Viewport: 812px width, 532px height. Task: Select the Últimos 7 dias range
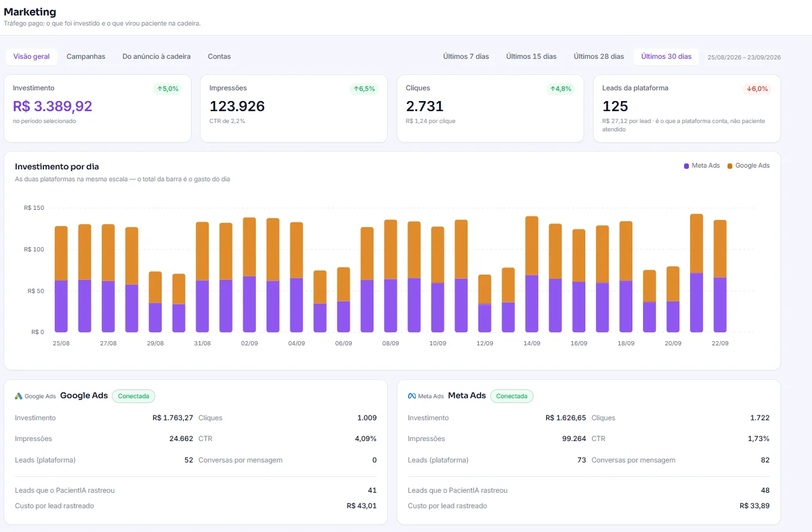(x=466, y=56)
